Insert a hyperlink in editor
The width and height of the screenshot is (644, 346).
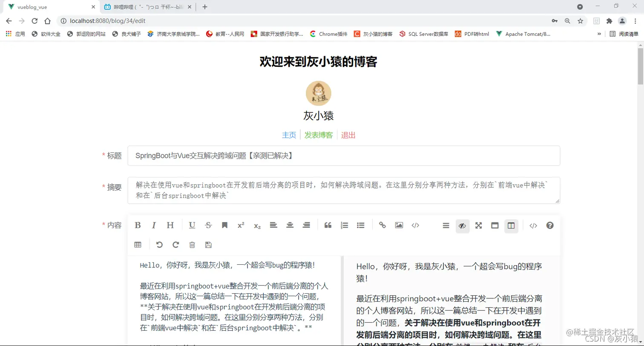click(382, 225)
